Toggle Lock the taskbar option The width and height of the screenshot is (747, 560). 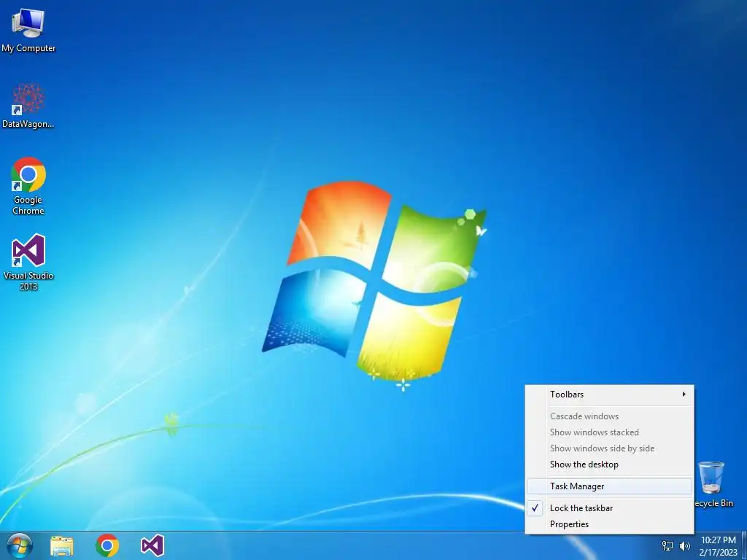tap(609, 508)
